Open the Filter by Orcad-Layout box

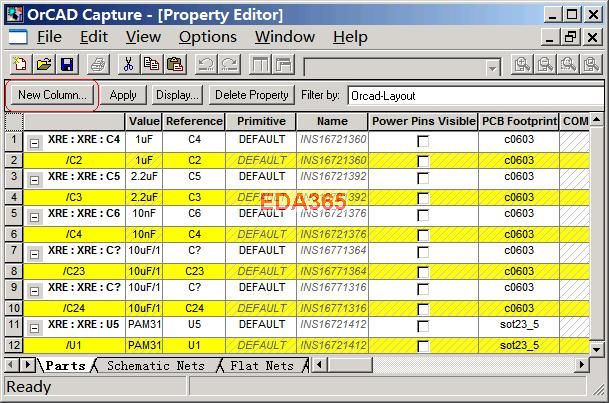coord(476,96)
